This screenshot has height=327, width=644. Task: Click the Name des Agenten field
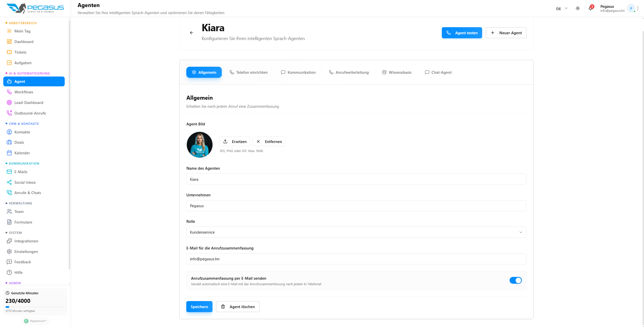[x=356, y=179]
